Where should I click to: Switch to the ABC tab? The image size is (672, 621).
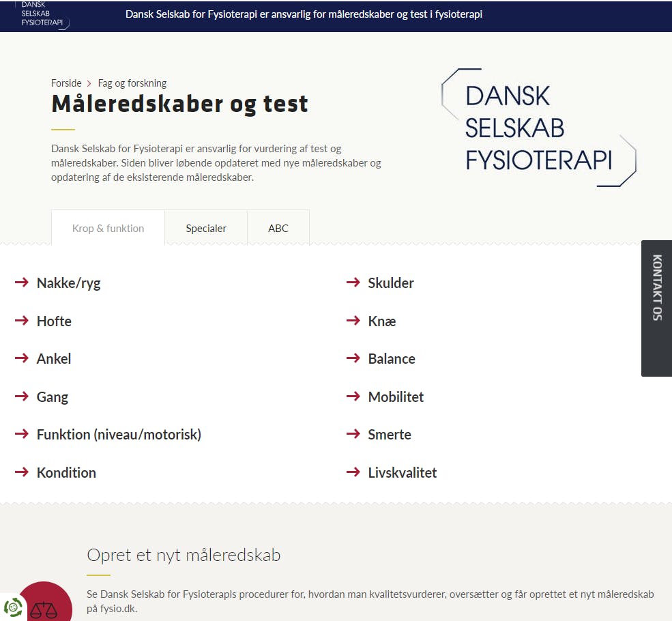278,228
